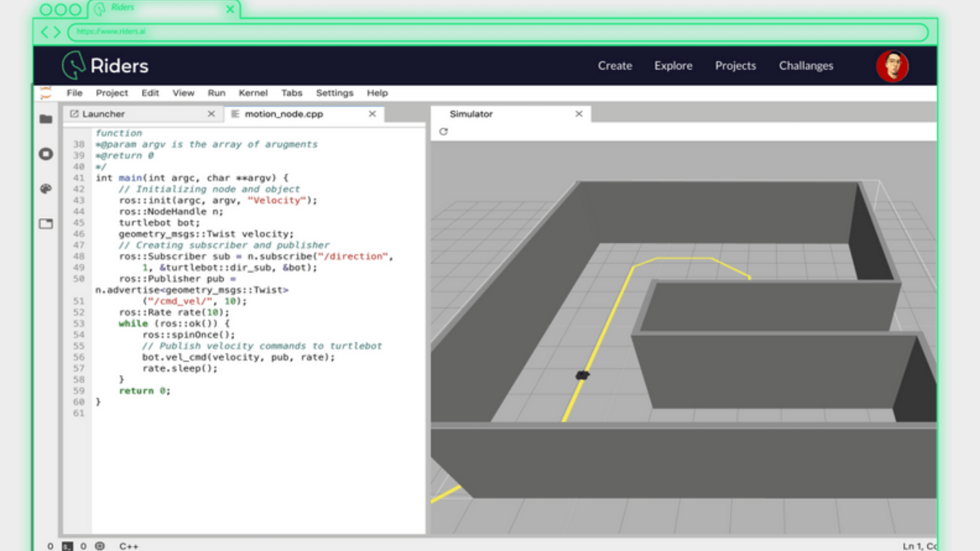Select the Simulator tab
The height and width of the screenshot is (551, 980).
(471, 114)
